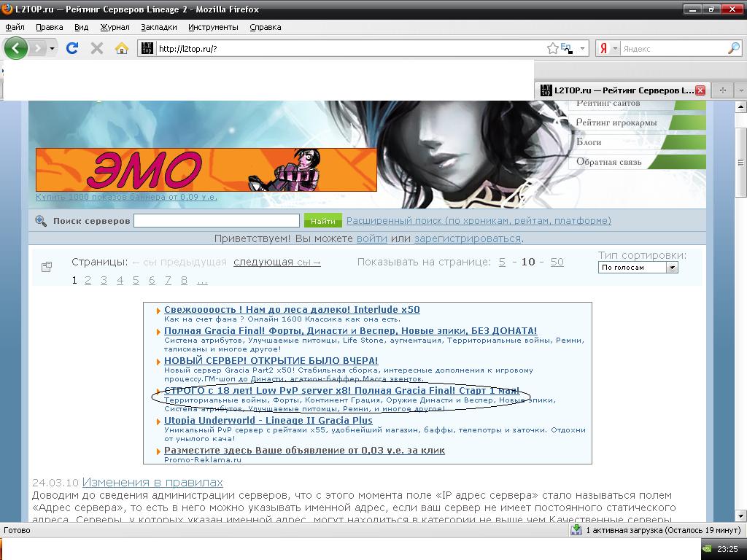Click the forward navigation arrow

coord(38,48)
